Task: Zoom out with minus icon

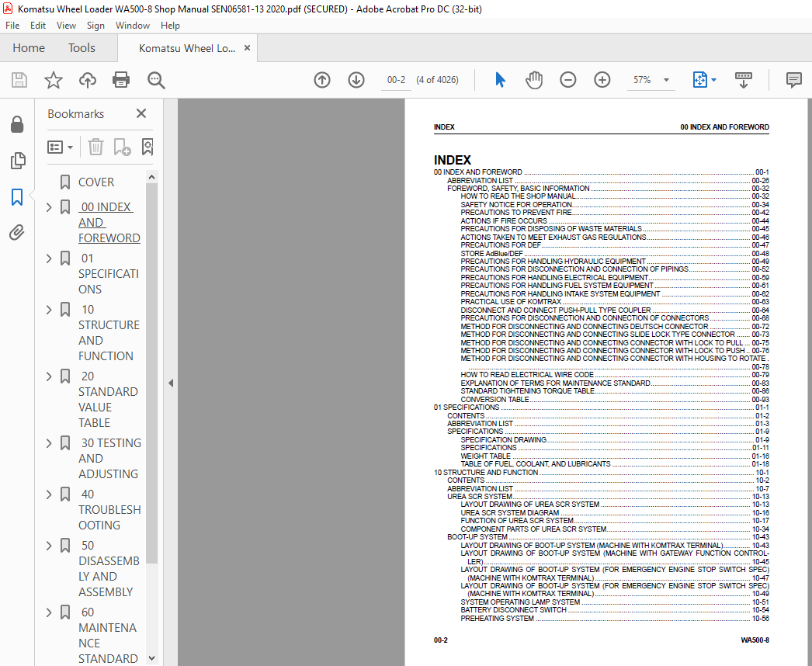Action: pos(568,80)
